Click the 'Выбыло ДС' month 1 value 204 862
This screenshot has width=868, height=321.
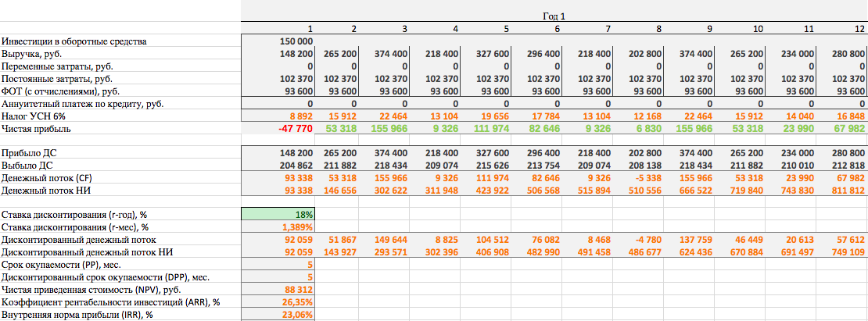coord(296,166)
